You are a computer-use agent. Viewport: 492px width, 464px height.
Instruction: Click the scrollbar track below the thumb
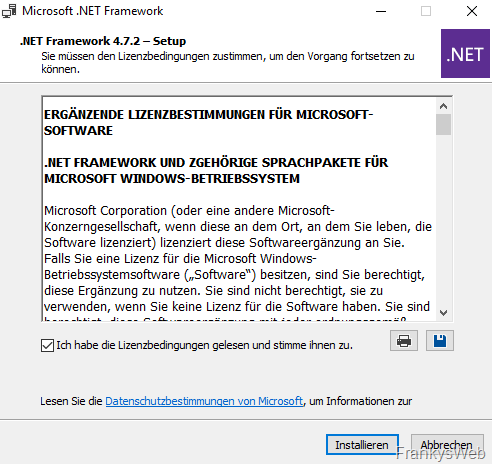point(443,220)
